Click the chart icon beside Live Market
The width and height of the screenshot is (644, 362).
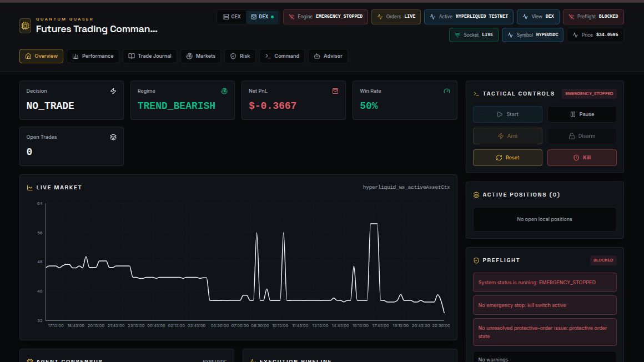point(29,188)
